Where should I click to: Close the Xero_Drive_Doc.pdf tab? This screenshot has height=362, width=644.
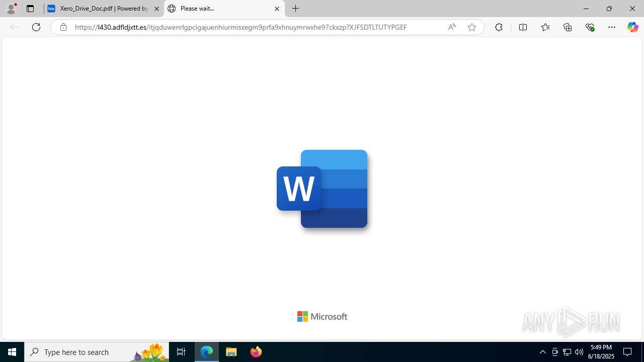pyautogui.click(x=156, y=9)
